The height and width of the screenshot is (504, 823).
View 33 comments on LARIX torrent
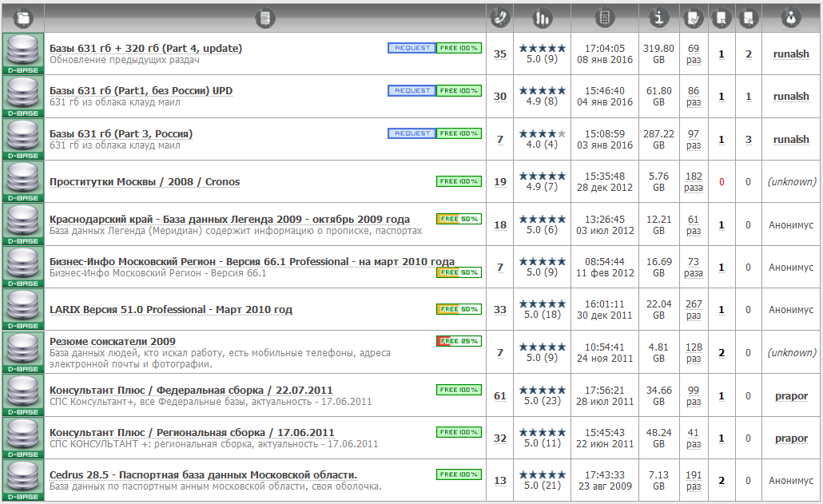point(499,310)
